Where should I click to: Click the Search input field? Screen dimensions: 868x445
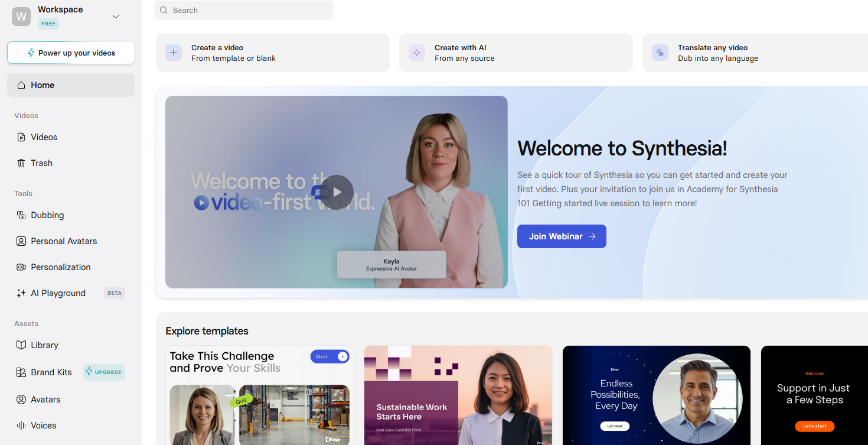click(244, 10)
